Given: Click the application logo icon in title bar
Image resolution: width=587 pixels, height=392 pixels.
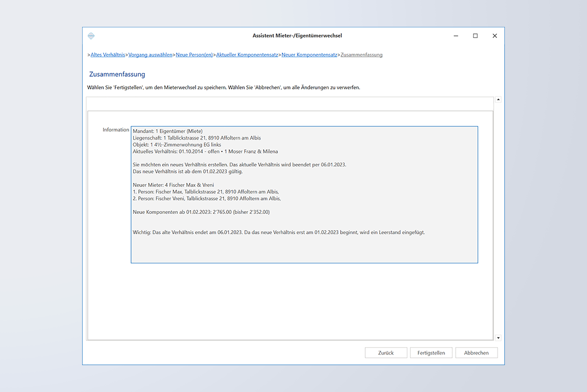Looking at the screenshot, I should pos(91,36).
